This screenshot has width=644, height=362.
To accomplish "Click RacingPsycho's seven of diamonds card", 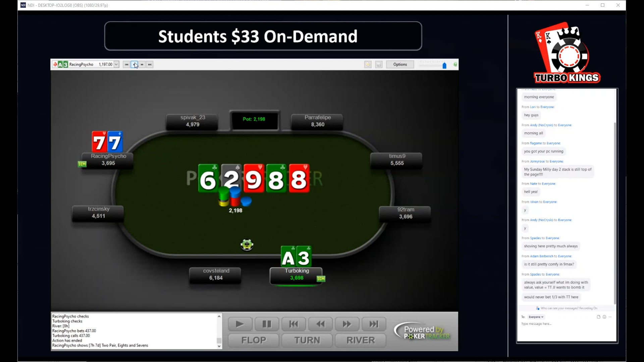I will [x=115, y=142].
